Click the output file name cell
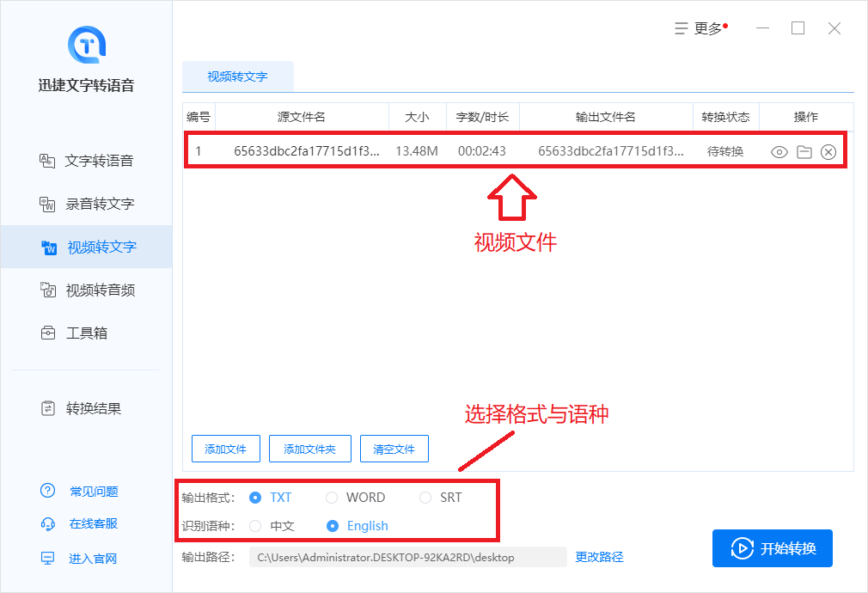The image size is (868, 593). click(x=610, y=151)
